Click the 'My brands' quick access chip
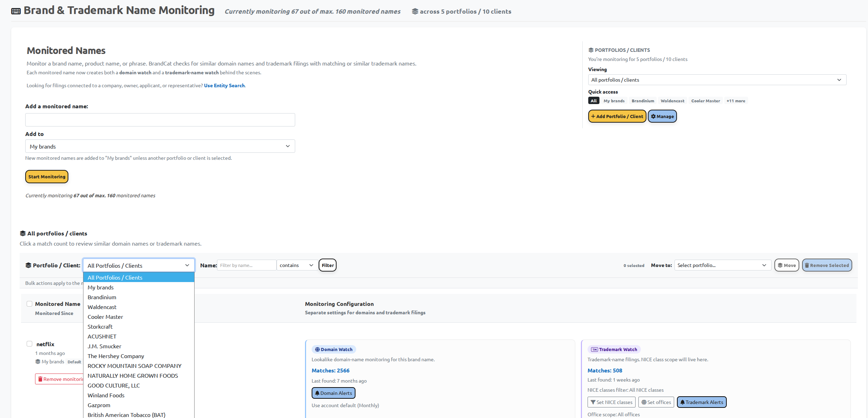Viewport: 868px width, 418px height. tap(614, 101)
